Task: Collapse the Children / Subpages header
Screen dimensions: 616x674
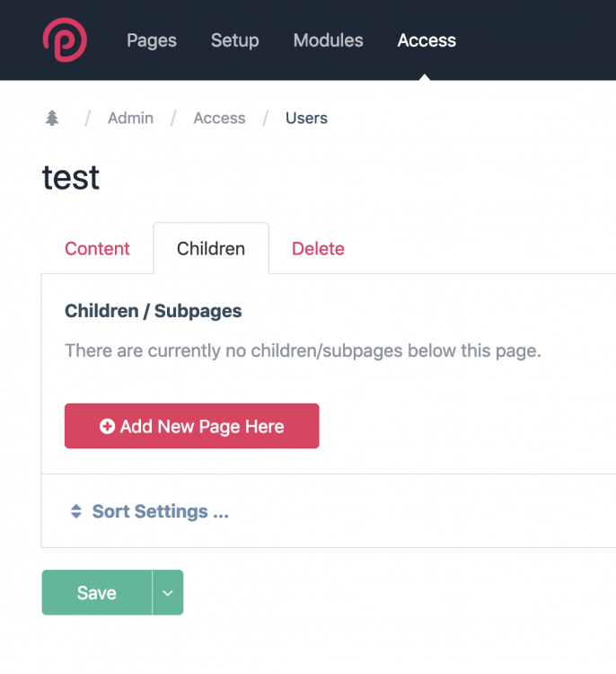Action: (154, 311)
